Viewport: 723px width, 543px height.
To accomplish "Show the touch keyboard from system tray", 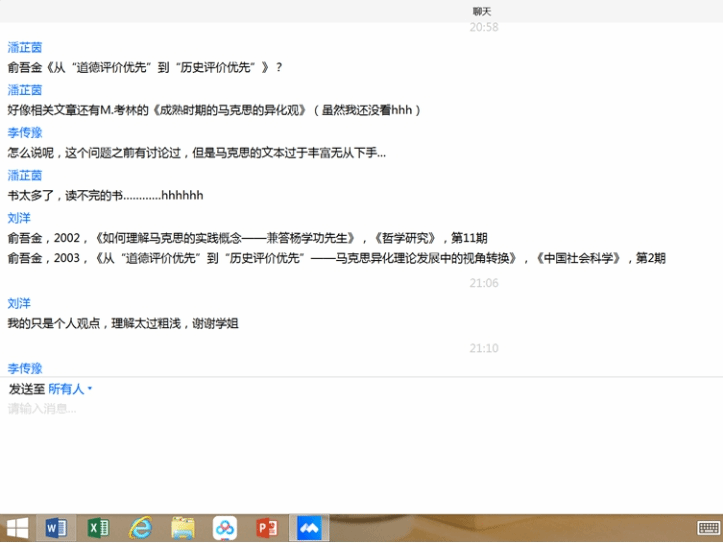I will click(707, 528).
